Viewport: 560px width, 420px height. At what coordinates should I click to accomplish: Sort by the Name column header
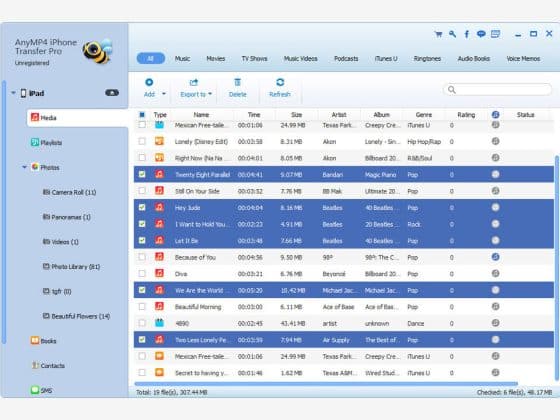point(201,115)
